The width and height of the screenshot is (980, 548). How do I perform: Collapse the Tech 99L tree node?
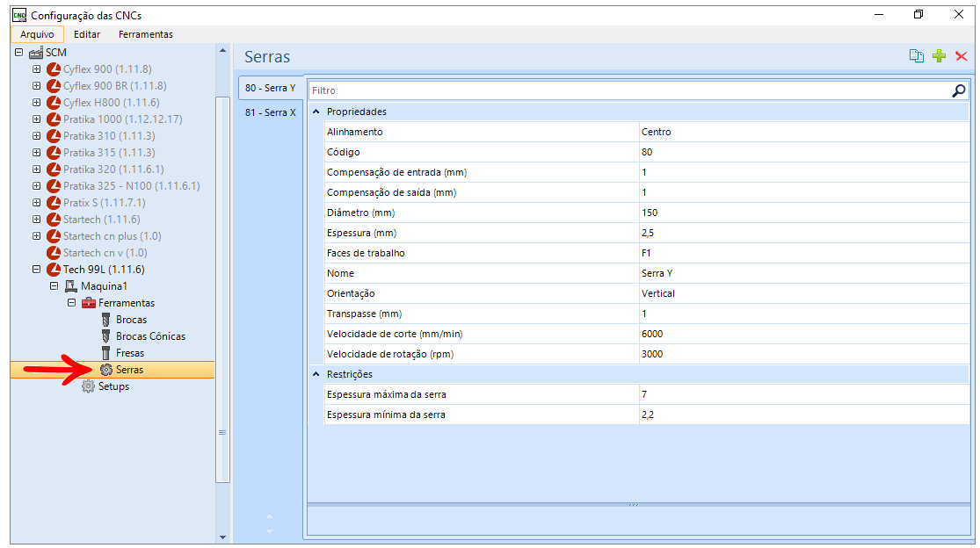tap(36, 270)
